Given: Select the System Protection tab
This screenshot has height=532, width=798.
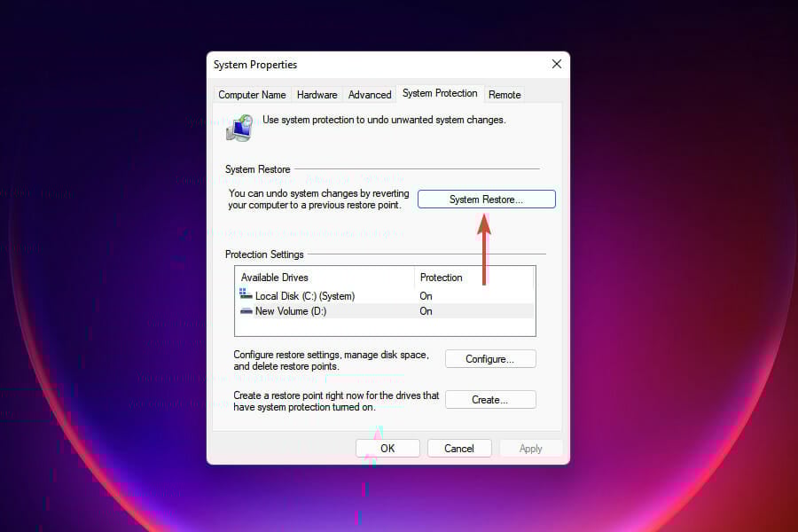Looking at the screenshot, I should [x=440, y=93].
